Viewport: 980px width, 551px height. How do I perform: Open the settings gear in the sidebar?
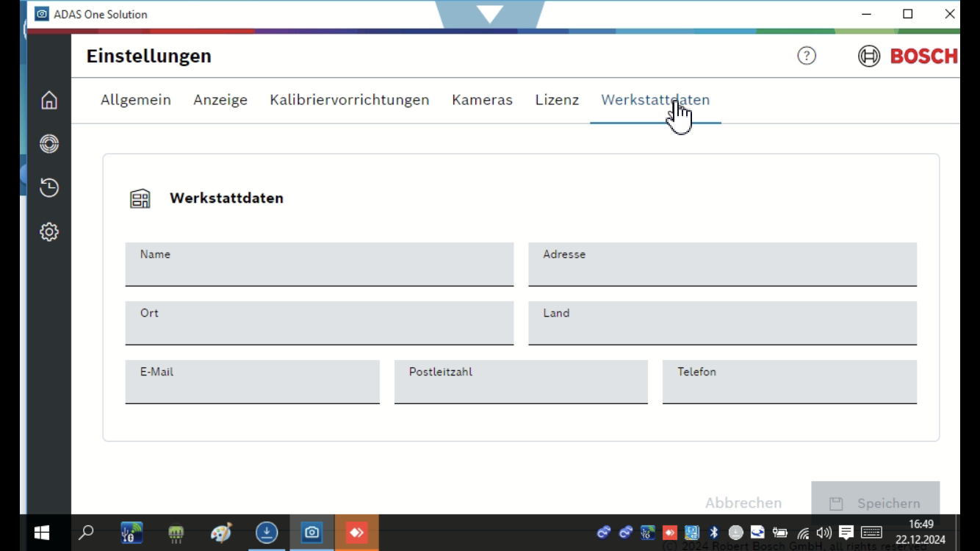pyautogui.click(x=49, y=232)
